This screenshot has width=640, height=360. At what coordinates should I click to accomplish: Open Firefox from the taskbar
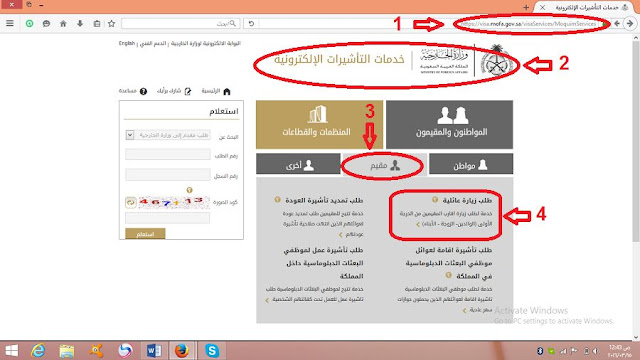point(182,351)
